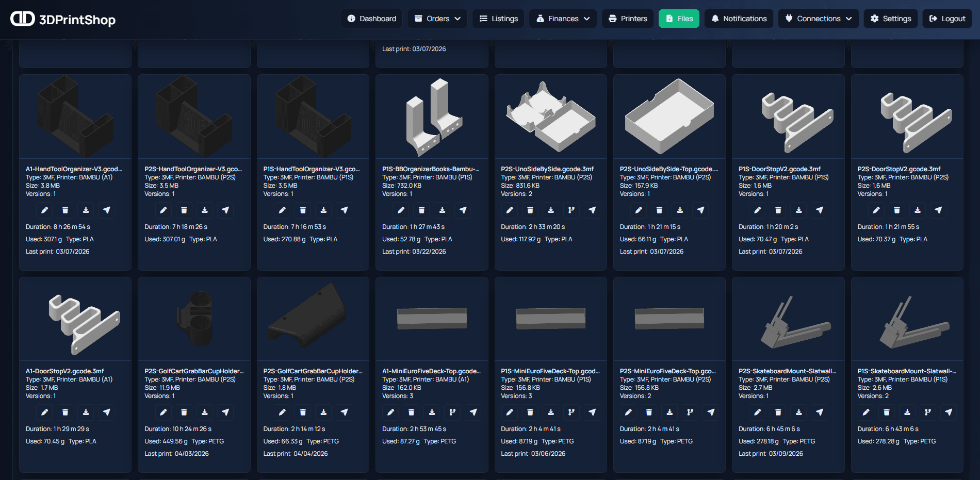The height and width of the screenshot is (480, 980).
Task: Download the P1S-MiniEuroFiveDeck-Top file
Action: (550, 412)
